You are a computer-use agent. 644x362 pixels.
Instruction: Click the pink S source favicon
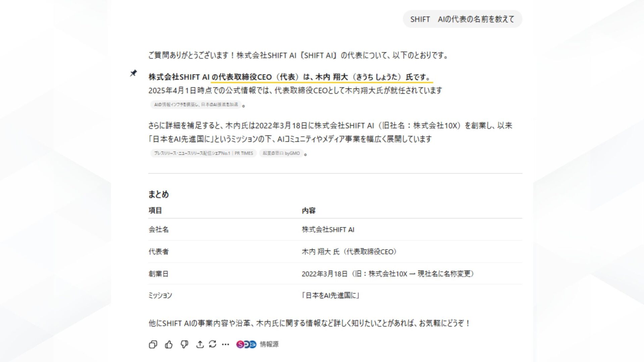pos(240,344)
